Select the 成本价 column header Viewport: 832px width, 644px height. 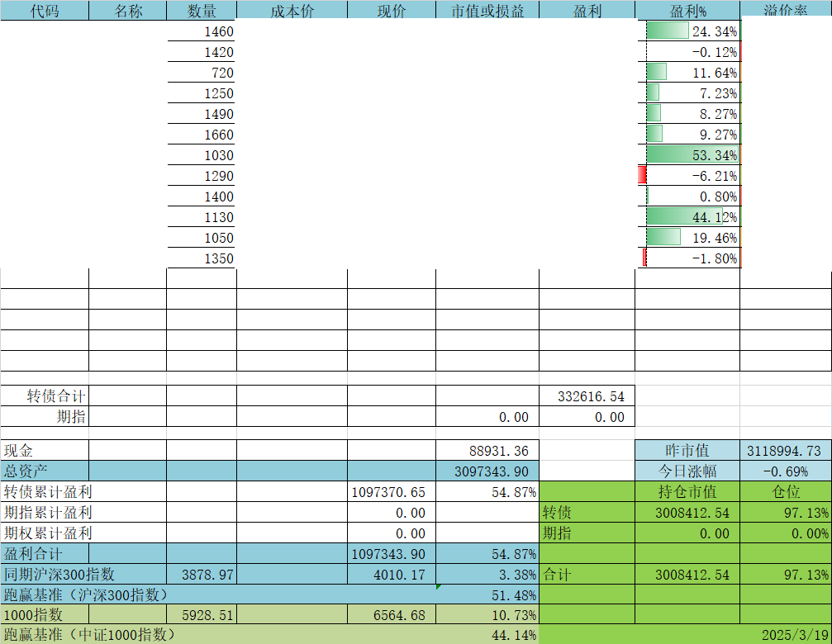pyautogui.click(x=292, y=11)
